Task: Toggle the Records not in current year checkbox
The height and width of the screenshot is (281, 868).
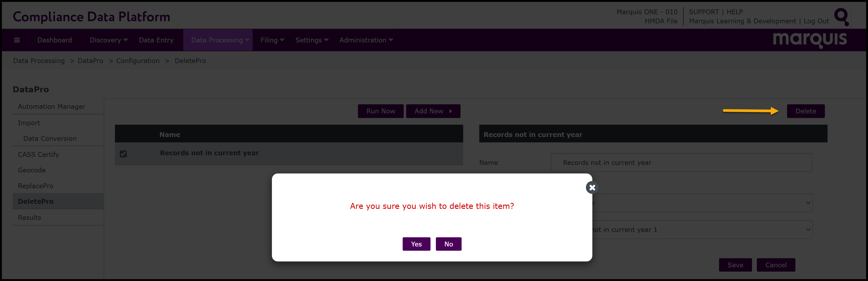Action: point(123,154)
